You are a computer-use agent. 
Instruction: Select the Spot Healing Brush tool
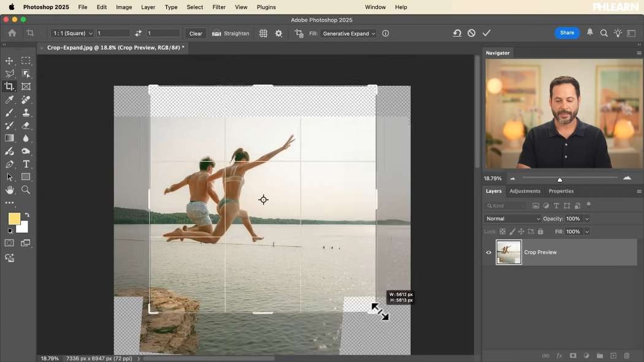pos(26,100)
